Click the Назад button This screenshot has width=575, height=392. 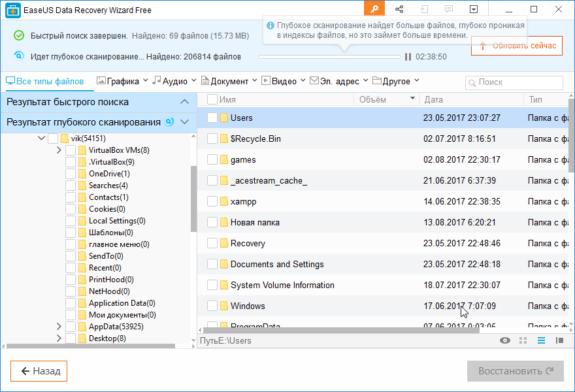pos(39,371)
